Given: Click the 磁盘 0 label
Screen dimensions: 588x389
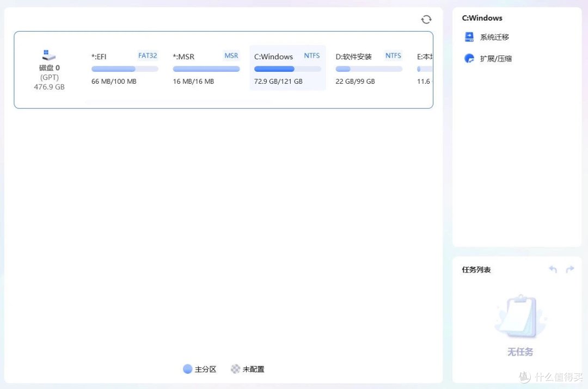Looking at the screenshot, I should pyautogui.click(x=49, y=68).
